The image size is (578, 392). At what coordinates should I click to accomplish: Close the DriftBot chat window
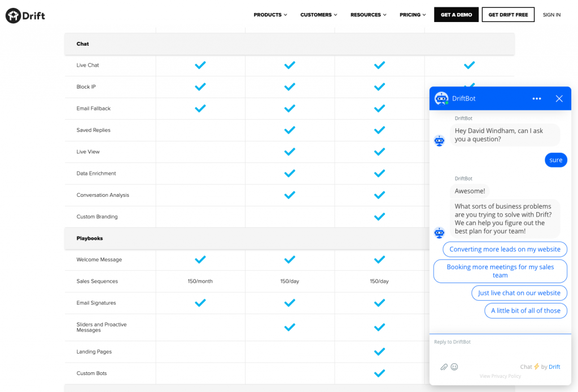tap(559, 99)
